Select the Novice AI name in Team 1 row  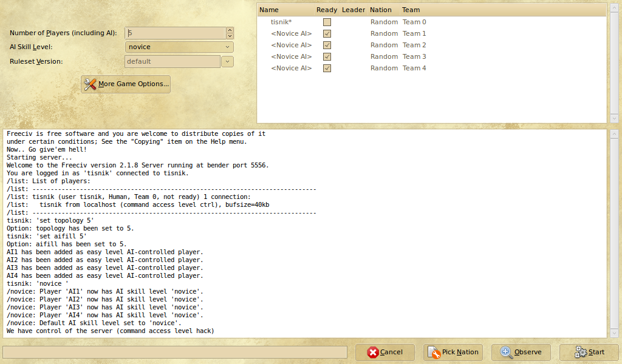(x=291, y=33)
